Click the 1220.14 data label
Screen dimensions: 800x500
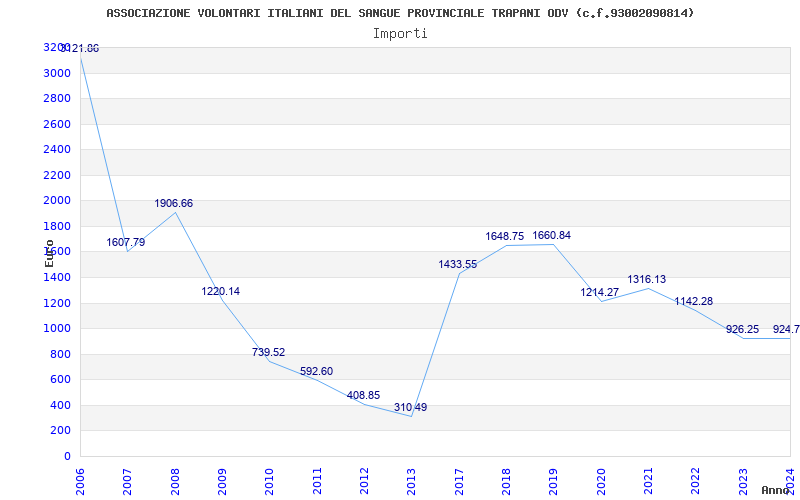click(x=220, y=292)
